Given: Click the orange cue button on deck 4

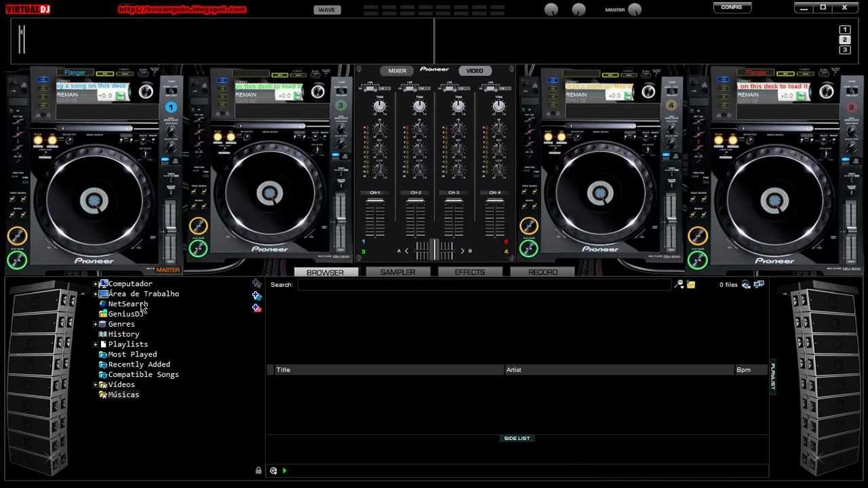Looking at the screenshot, I should pyautogui.click(x=528, y=226).
